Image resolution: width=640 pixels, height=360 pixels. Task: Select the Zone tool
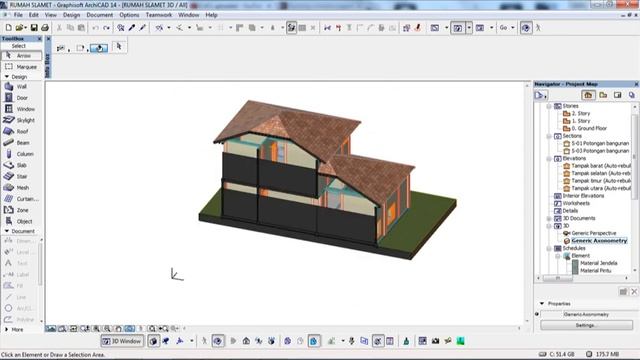[x=21, y=210]
